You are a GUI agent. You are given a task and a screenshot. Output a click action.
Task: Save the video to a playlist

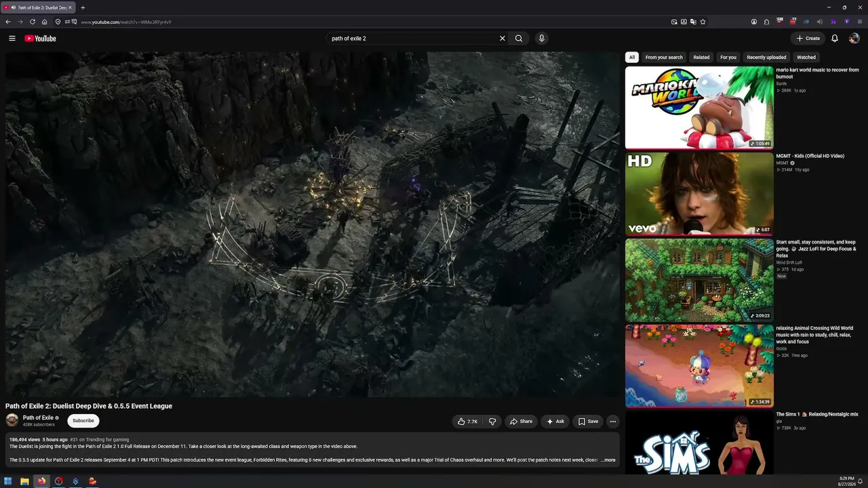(x=588, y=422)
